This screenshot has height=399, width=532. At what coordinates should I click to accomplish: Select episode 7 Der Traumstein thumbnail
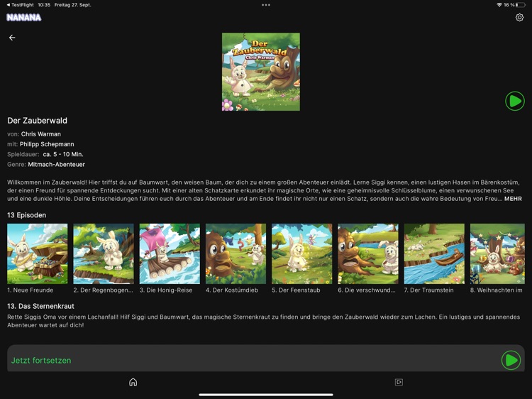click(x=434, y=253)
